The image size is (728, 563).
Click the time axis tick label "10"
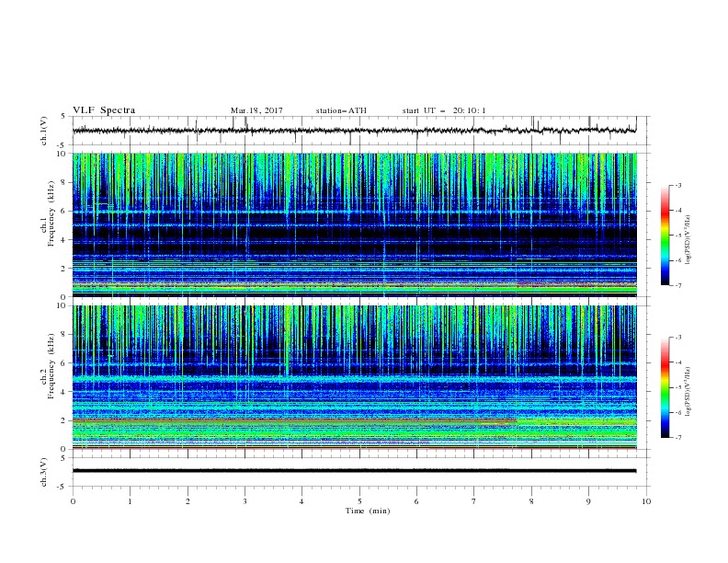[646, 501]
